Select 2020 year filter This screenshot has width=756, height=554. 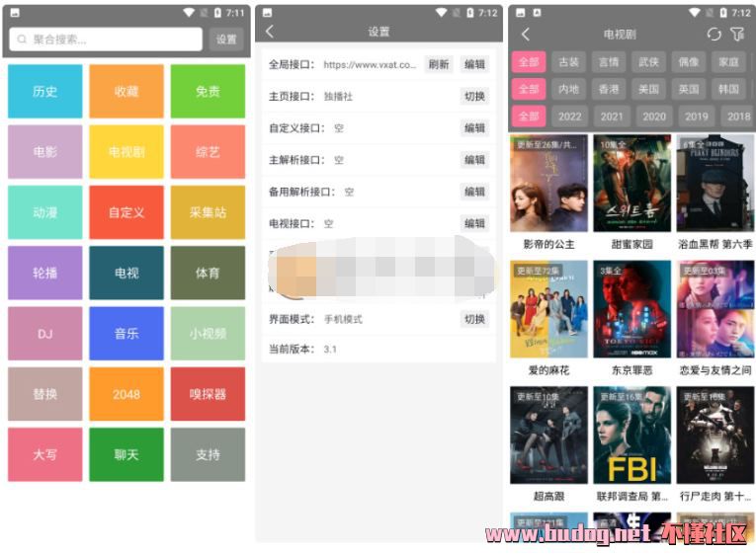click(654, 117)
